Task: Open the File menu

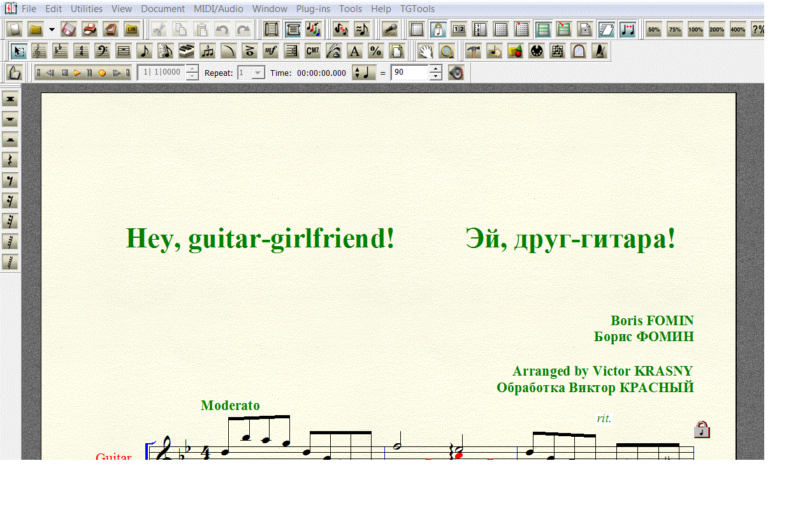Action: tap(29, 9)
